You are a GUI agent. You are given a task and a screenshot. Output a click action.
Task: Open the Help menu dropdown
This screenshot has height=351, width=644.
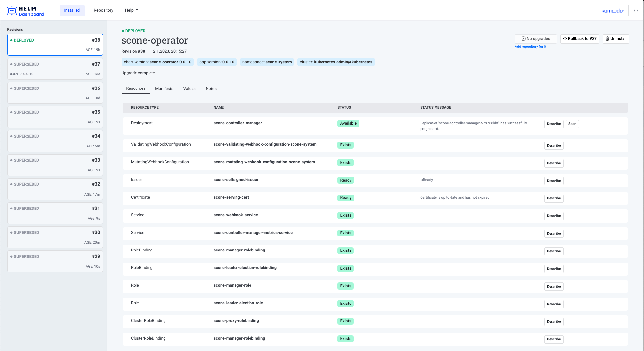pyautogui.click(x=131, y=10)
